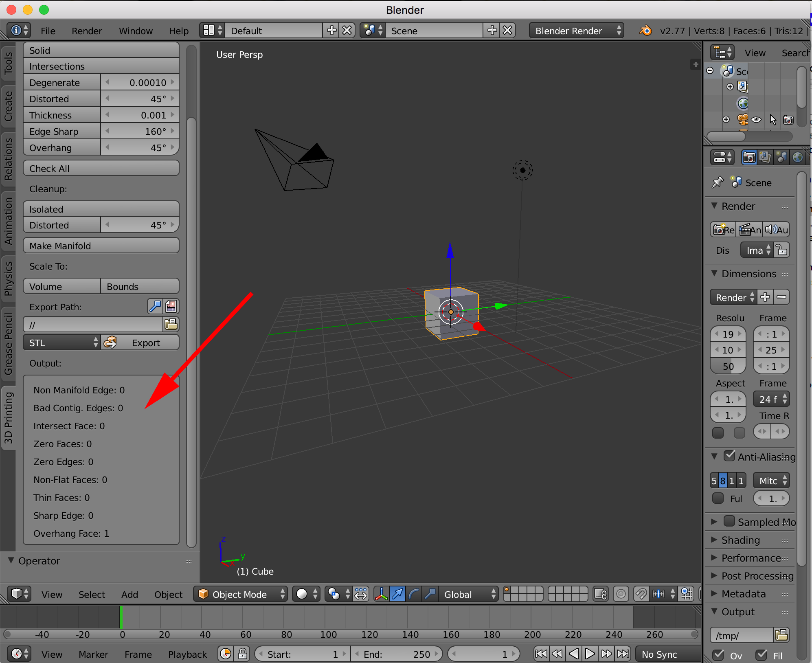
Task: Jump to the last frame
Action: [x=623, y=654]
